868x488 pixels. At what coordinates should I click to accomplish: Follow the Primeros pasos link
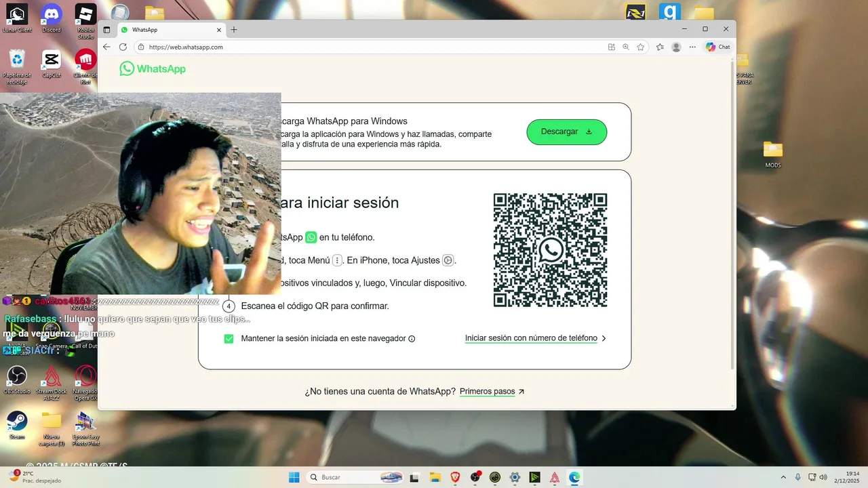click(x=492, y=392)
